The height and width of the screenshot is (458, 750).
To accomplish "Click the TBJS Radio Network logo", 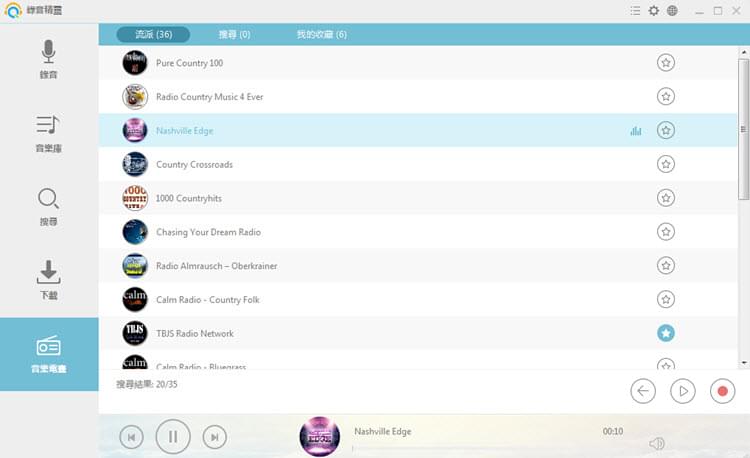I will point(135,333).
